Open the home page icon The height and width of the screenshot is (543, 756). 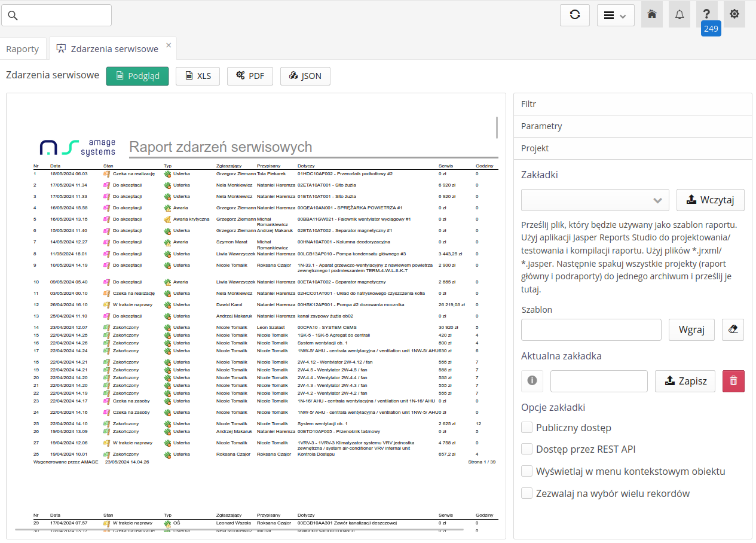click(652, 15)
